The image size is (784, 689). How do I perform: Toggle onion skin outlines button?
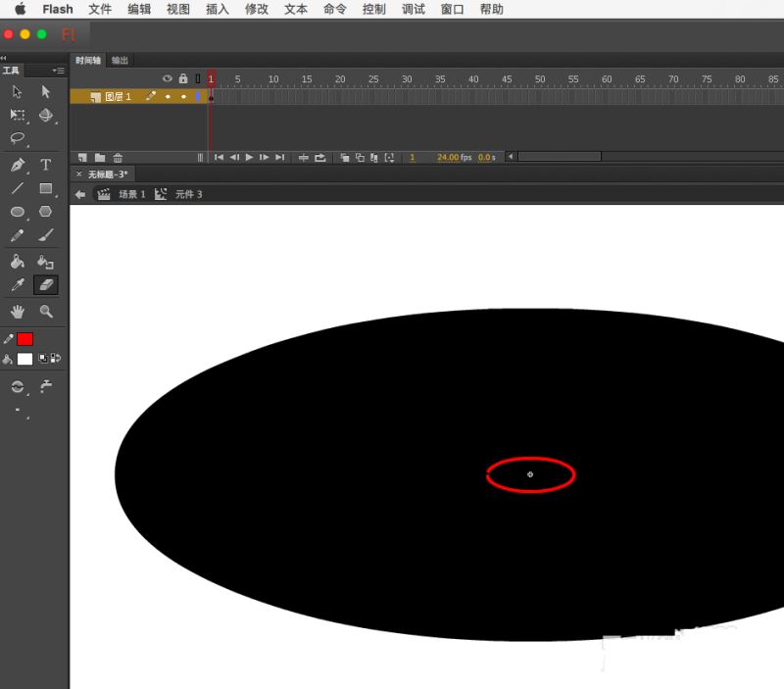pos(360,158)
